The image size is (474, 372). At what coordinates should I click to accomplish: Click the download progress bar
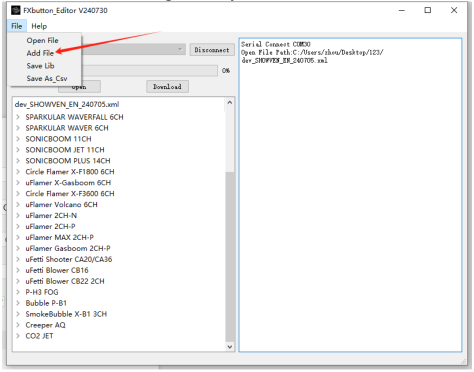point(149,71)
